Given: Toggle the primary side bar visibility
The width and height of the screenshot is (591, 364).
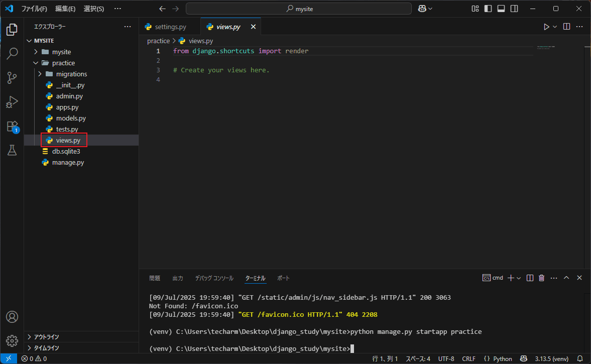Looking at the screenshot, I should pyautogui.click(x=488, y=9).
